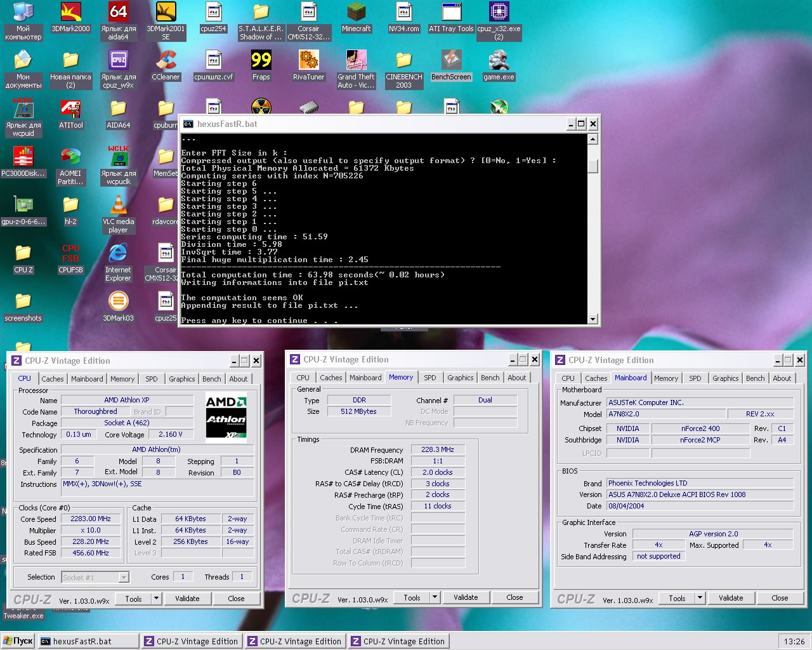Click the console vertical scrollbar thumb

pyautogui.click(x=593, y=166)
